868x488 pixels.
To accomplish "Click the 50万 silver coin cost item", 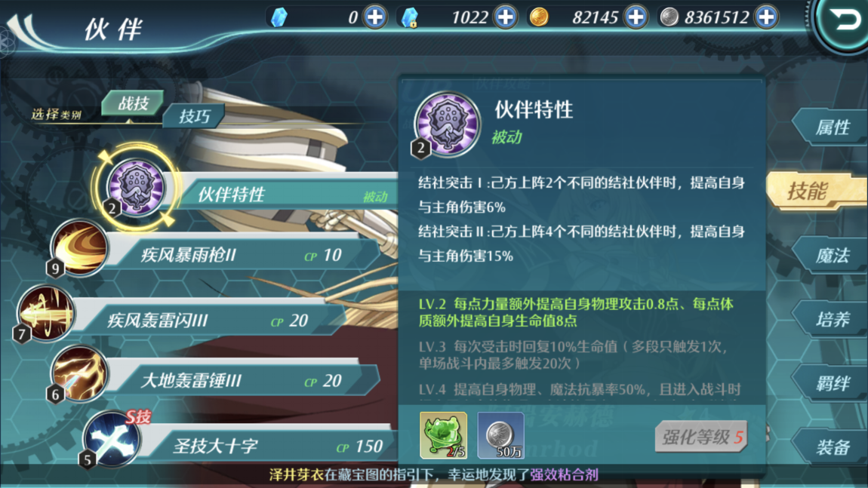I will point(501,435).
